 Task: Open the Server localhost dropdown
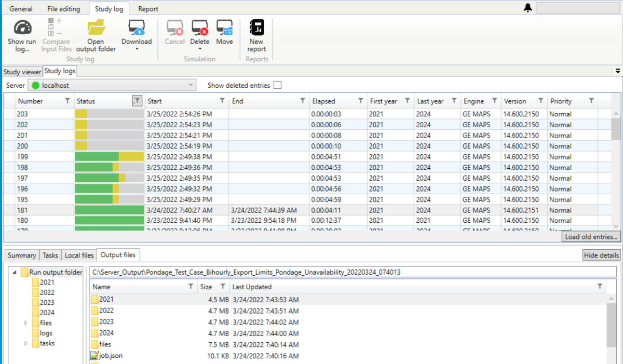coord(112,85)
